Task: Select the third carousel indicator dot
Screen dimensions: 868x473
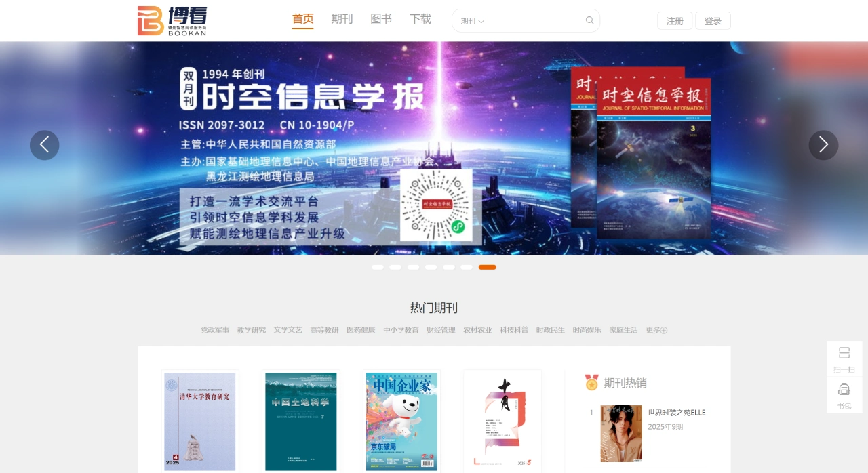Action: coord(413,267)
